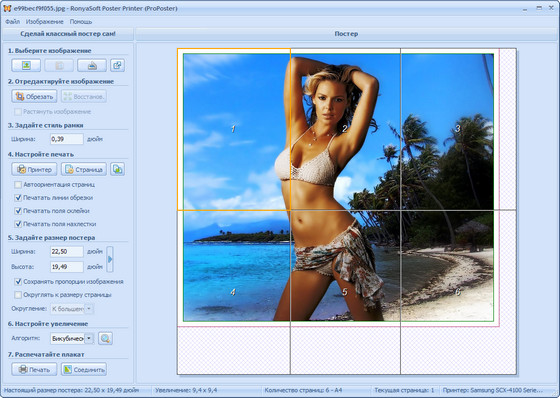Click the scan image icon button
This screenshot has height=398, width=560.
tap(92, 65)
